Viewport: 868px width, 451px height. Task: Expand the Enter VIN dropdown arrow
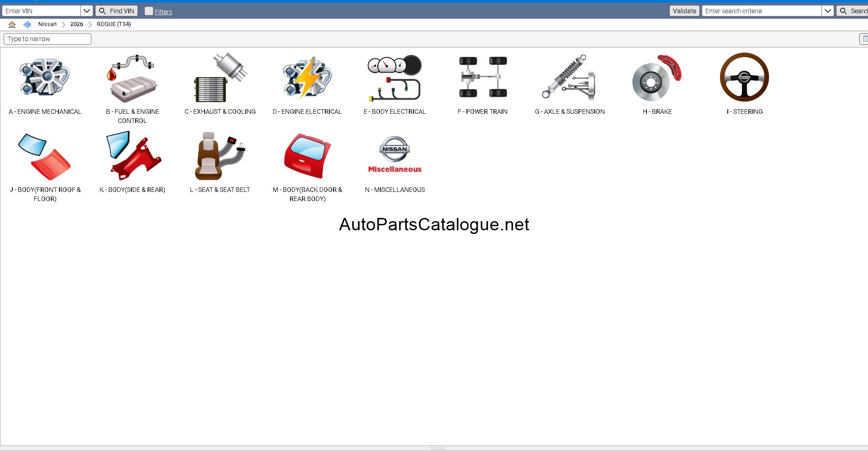[87, 11]
